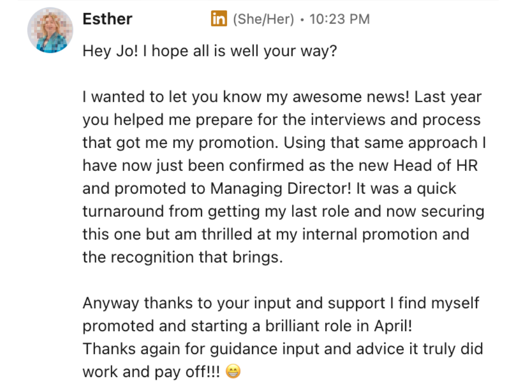Viewport: 532px width, 392px height.
Task: Click the 10:23 PM timestamp
Action: (x=339, y=19)
